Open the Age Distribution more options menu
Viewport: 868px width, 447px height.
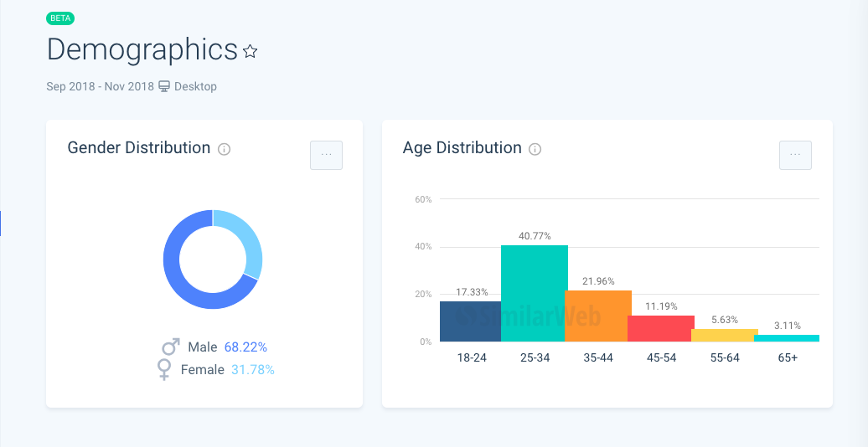click(795, 155)
